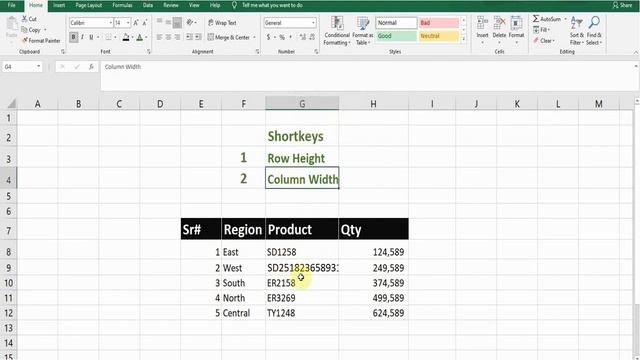
Task: Apply the Bad cell style
Action: point(439,23)
